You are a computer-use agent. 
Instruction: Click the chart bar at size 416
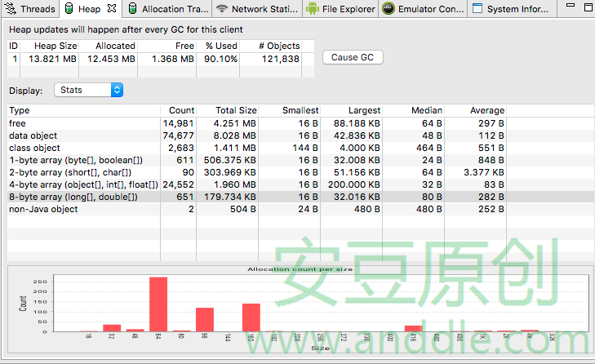414,329
